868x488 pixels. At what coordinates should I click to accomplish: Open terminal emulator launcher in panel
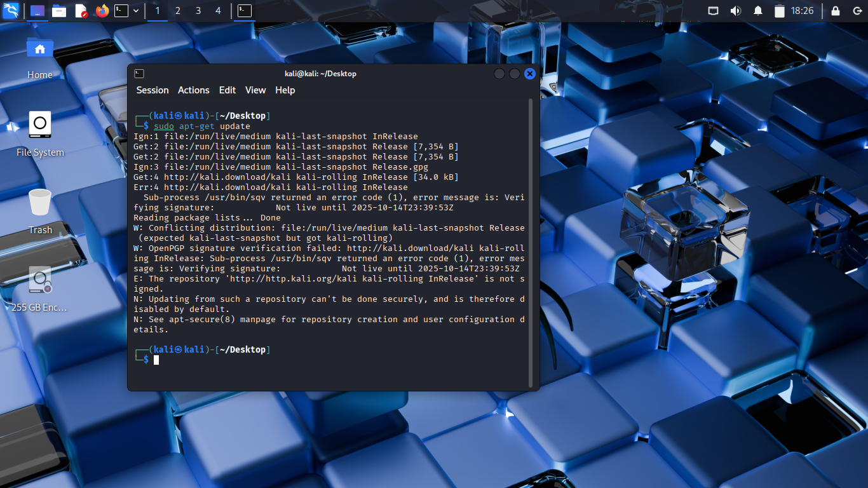pos(121,11)
